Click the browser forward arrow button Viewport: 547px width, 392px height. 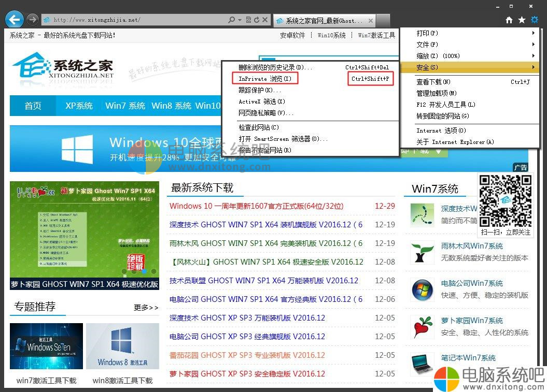coord(33,20)
